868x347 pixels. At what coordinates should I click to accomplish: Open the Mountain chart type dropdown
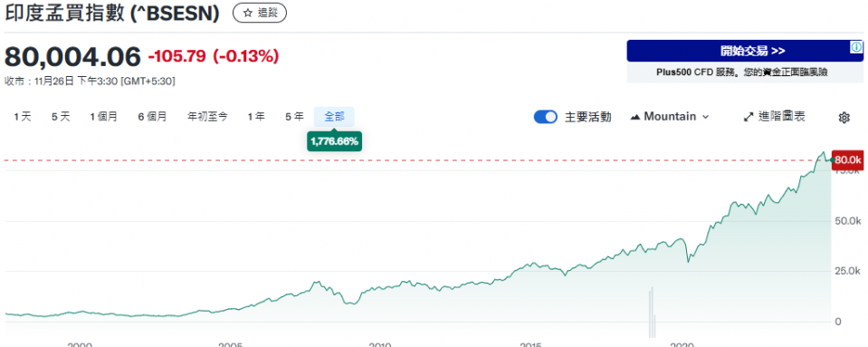(669, 117)
